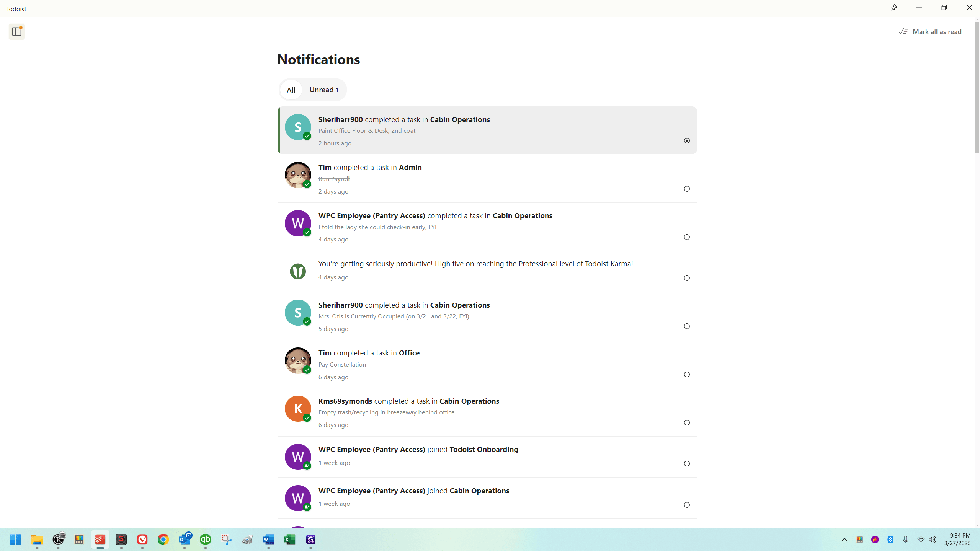980x551 pixels.
Task: Click Sheriharr900 avatar on Mrs. Otis notification
Action: 298,313
